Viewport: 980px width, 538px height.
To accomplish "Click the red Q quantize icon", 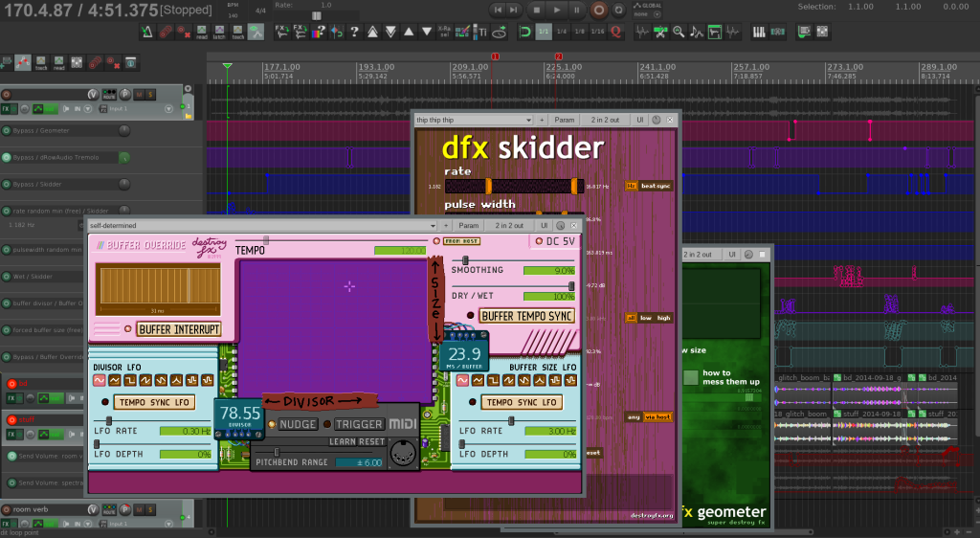I will (615, 32).
